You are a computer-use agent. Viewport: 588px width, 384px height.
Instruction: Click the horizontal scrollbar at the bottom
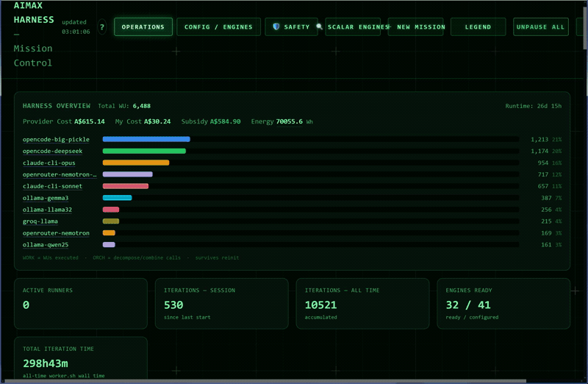[x=265, y=381]
